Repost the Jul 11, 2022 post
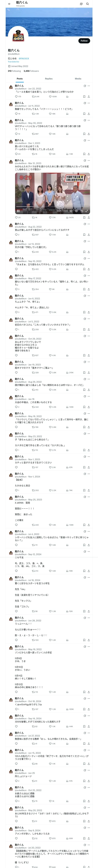98x868 pixels. (33, 114)
